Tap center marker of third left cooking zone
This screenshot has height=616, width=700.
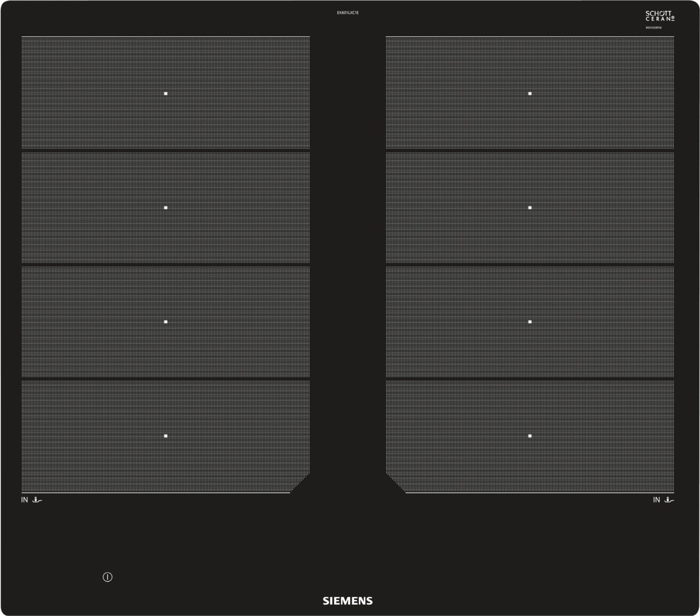[x=166, y=322]
